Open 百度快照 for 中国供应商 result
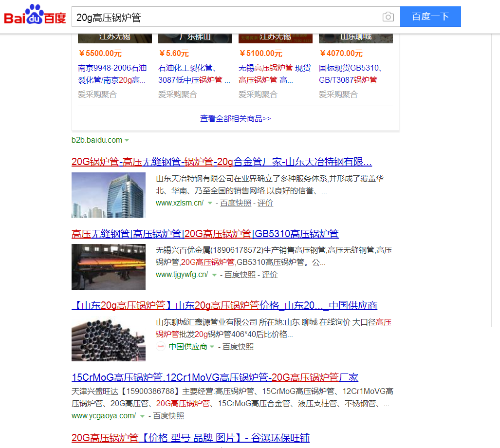 pos(238,347)
